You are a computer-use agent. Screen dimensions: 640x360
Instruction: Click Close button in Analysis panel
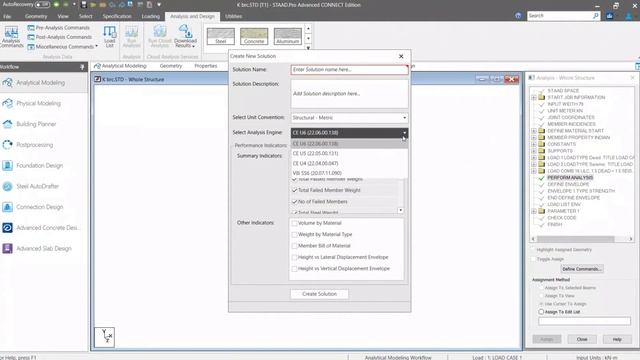(582, 339)
